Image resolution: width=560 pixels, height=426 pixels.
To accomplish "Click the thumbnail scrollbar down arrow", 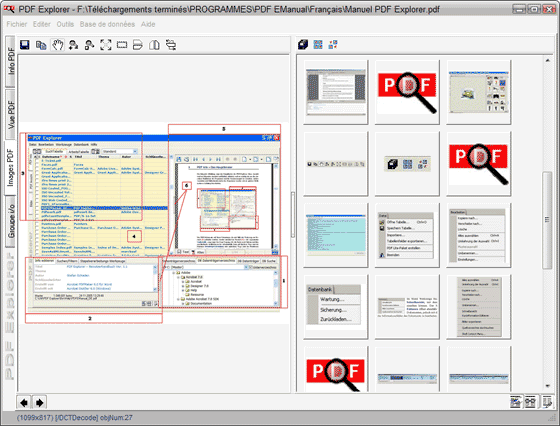I will pos(548,386).
